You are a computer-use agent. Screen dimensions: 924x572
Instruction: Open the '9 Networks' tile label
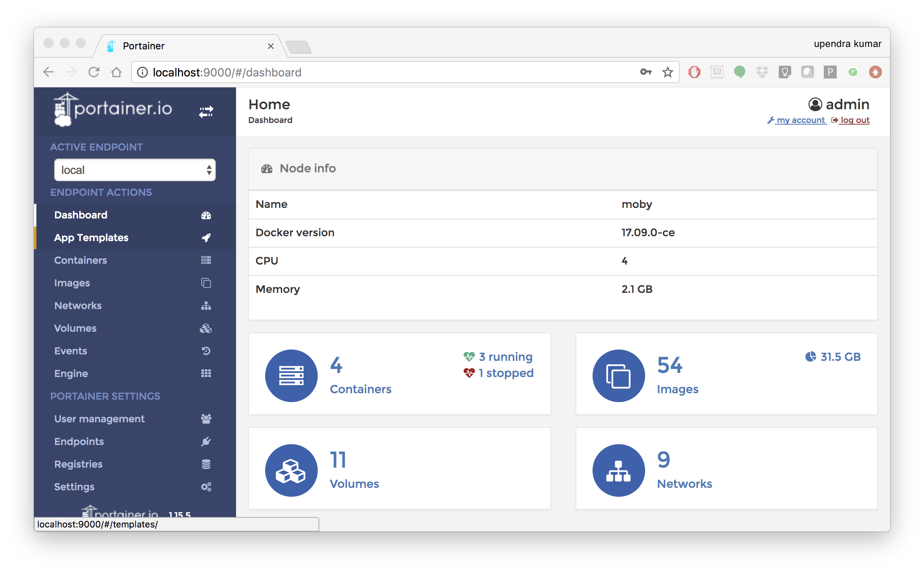pyautogui.click(x=685, y=484)
